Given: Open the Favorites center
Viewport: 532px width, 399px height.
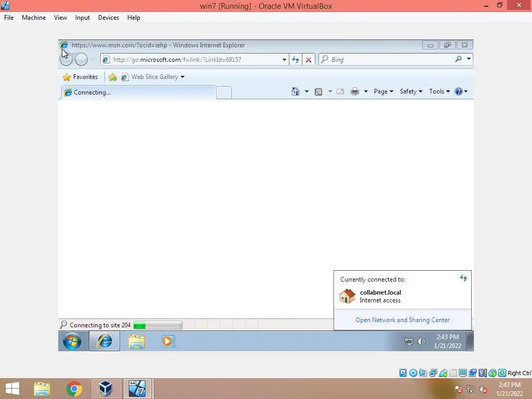Looking at the screenshot, I should click(x=81, y=77).
